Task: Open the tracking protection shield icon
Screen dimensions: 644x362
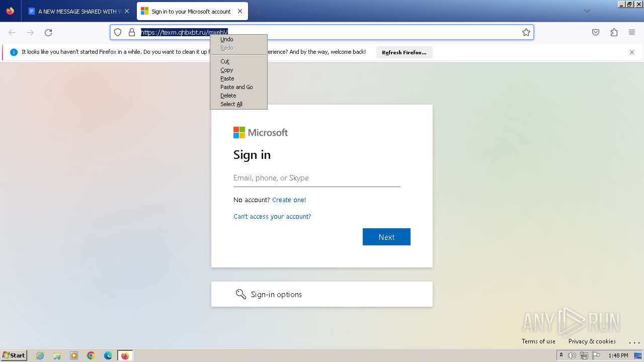Action: 118,32
